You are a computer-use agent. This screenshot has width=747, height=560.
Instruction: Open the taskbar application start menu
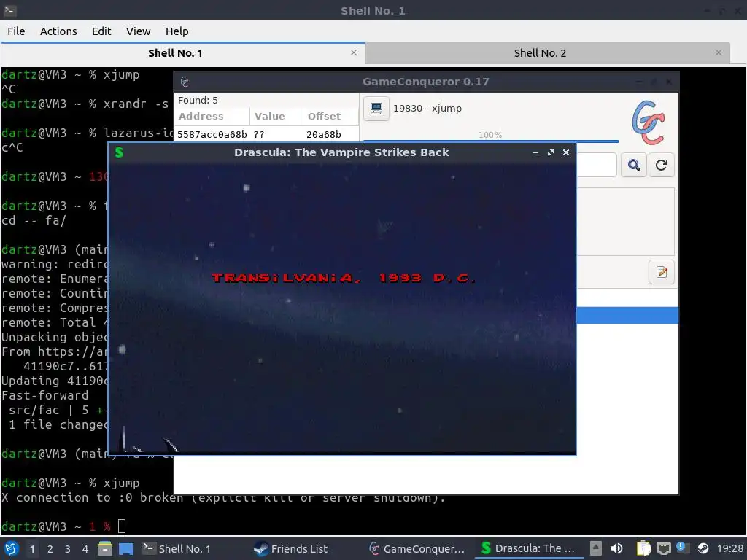(12, 548)
